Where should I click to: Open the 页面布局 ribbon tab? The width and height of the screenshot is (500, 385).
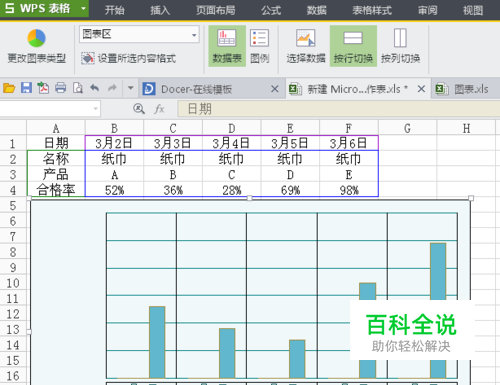(x=215, y=11)
